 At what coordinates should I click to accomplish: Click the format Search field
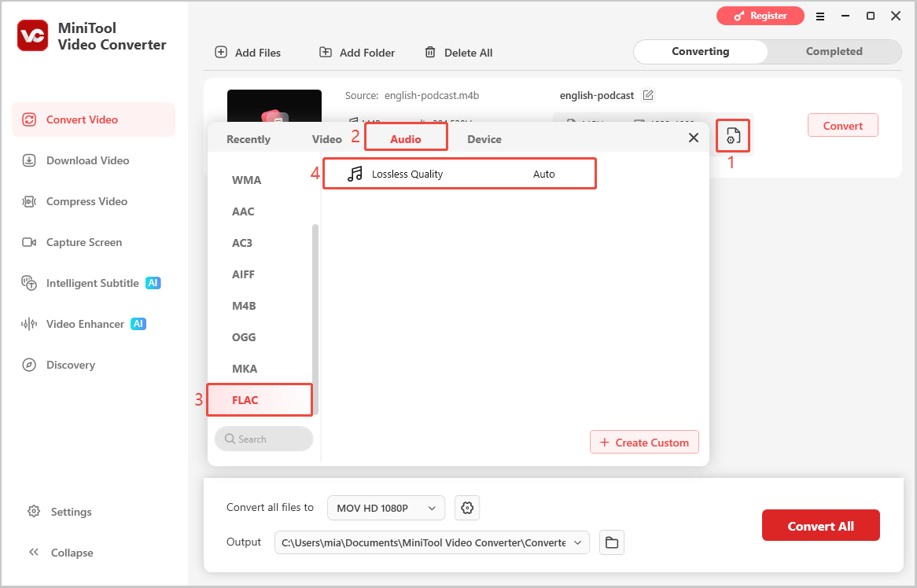tap(263, 439)
